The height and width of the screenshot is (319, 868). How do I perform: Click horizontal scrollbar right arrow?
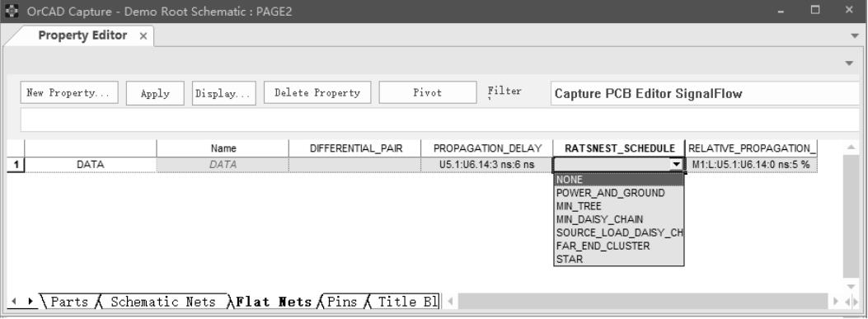tap(837, 302)
